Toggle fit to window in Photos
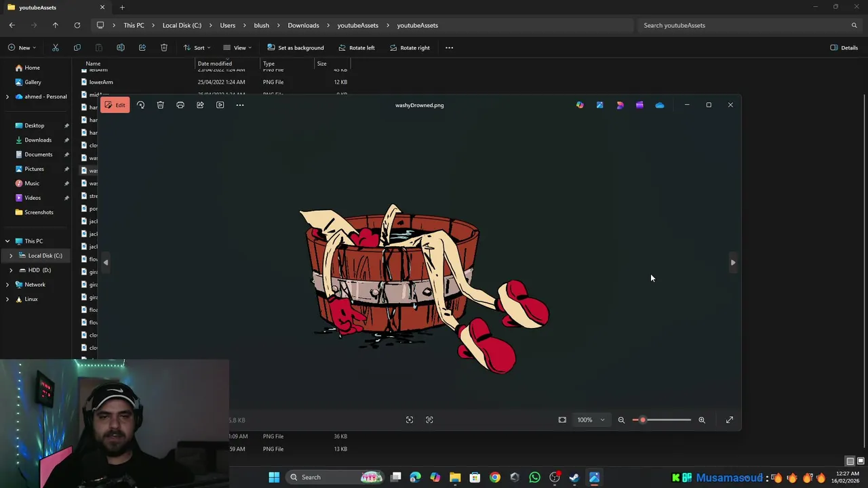The width and height of the screenshot is (868, 488). point(562,420)
